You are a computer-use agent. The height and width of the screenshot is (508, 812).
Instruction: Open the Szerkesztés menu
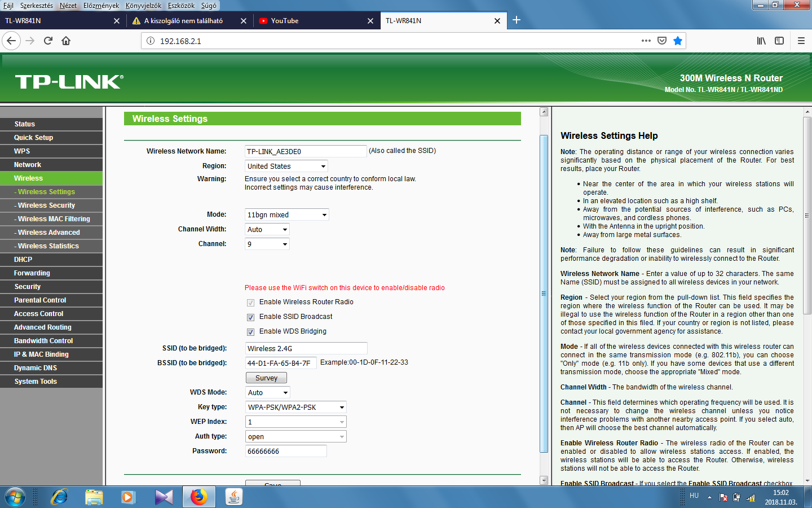[x=36, y=6]
